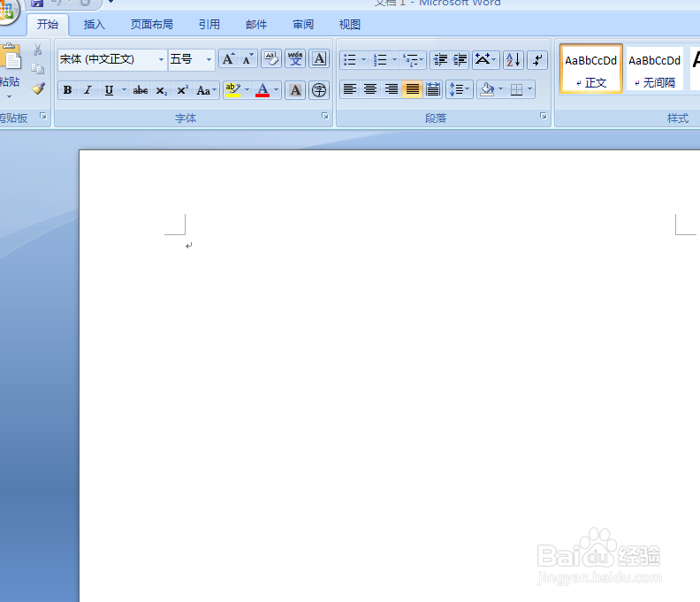The width and height of the screenshot is (700, 602).
Task: Click the Copy icon in clipboard group
Action: [38, 69]
